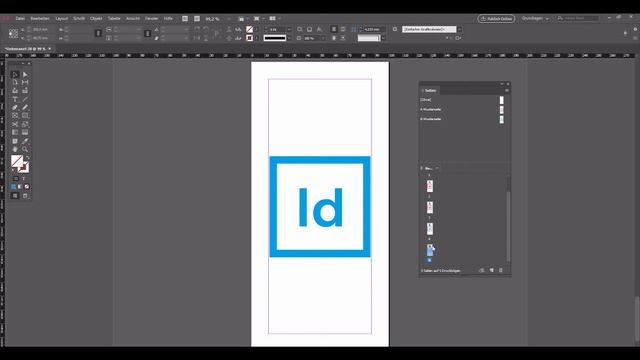Select the Rectangle tool
640x360 pixels.
(x=25, y=116)
